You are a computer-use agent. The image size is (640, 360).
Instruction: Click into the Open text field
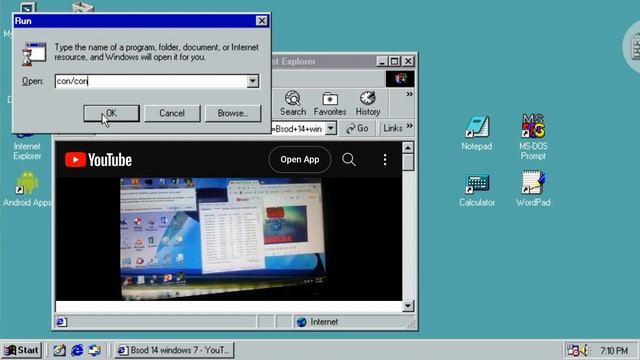(151, 81)
